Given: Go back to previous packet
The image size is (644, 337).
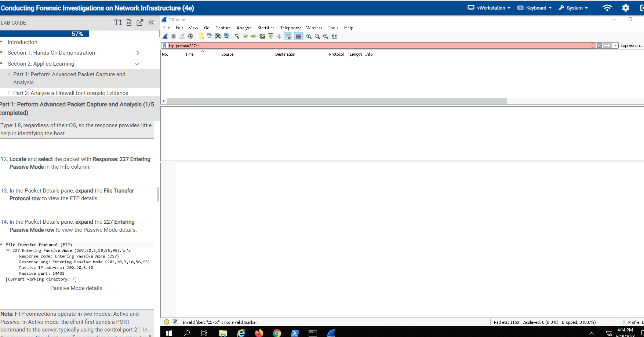Looking at the screenshot, I should (x=245, y=36).
